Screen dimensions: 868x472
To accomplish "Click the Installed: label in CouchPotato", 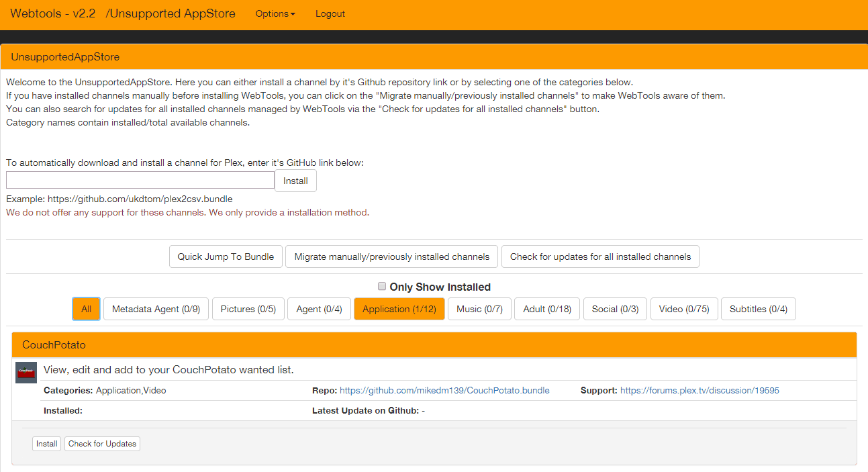I will coord(63,410).
